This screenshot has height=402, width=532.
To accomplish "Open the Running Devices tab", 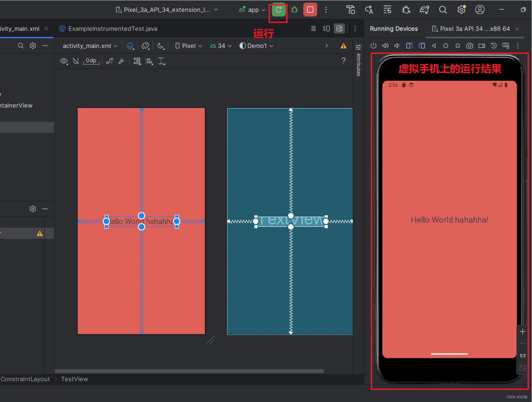I will (394, 29).
